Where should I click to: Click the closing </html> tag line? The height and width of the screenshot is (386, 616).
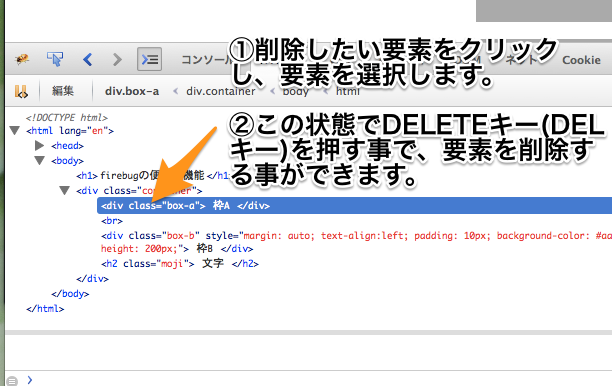point(45,309)
